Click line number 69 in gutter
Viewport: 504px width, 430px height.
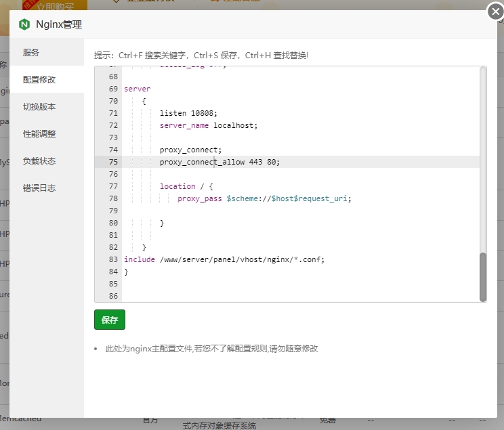tap(113, 89)
